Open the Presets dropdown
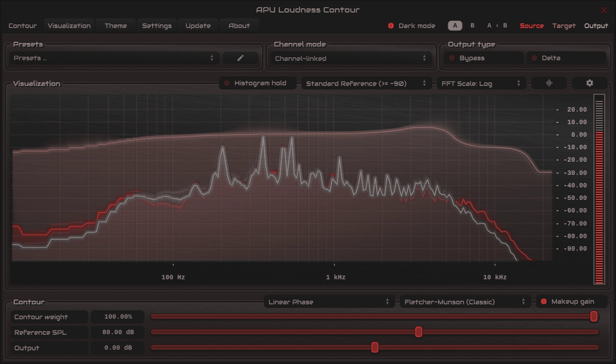The width and height of the screenshot is (616, 364). click(115, 58)
